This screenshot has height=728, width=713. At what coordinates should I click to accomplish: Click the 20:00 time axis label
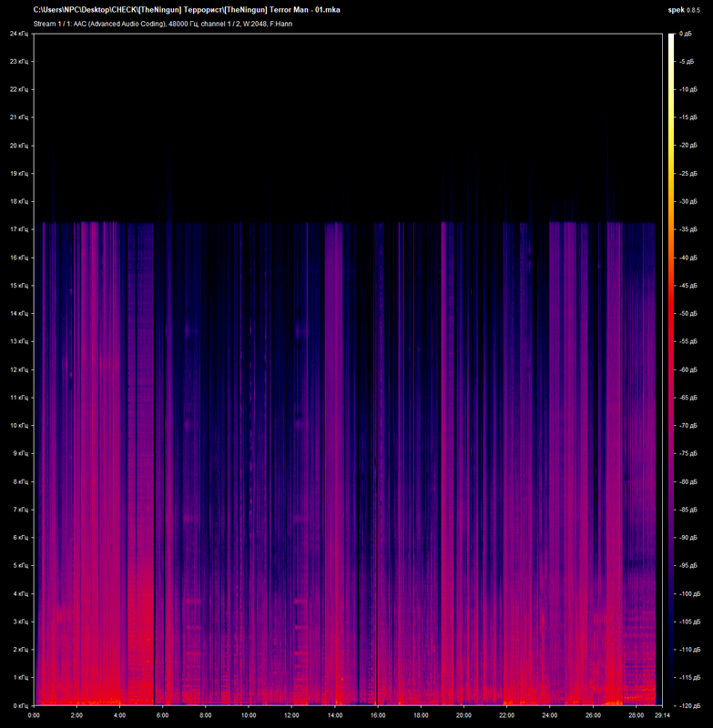463,715
